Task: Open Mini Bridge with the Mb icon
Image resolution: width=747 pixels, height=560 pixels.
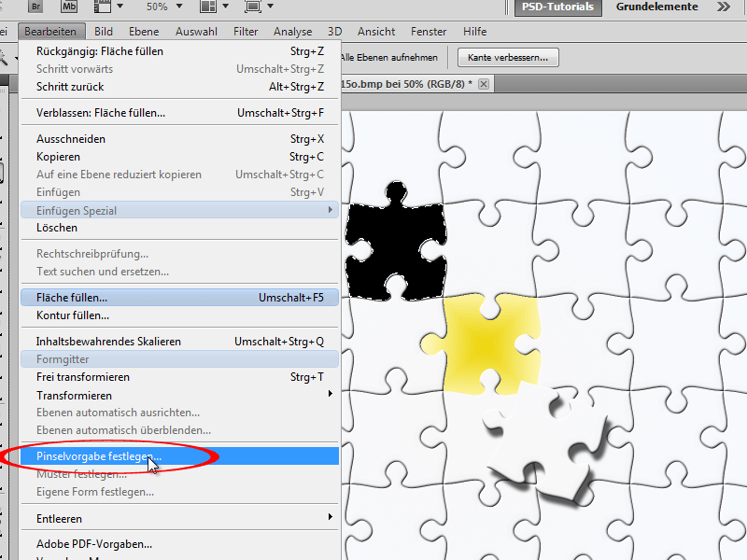Action: (x=69, y=7)
